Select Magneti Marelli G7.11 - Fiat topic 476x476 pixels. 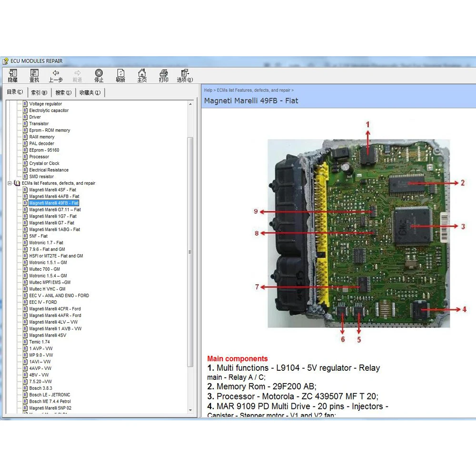pos(55,209)
